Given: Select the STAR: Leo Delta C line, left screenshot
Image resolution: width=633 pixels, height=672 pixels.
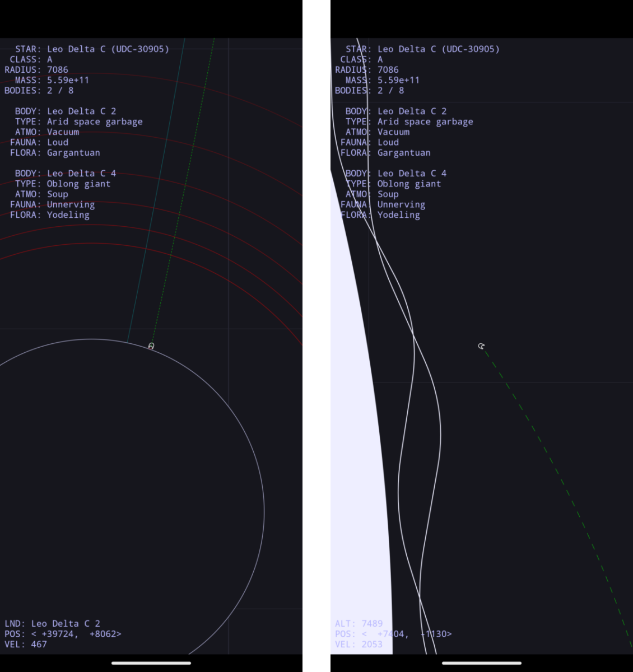Looking at the screenshot, I should click(92, 49).
